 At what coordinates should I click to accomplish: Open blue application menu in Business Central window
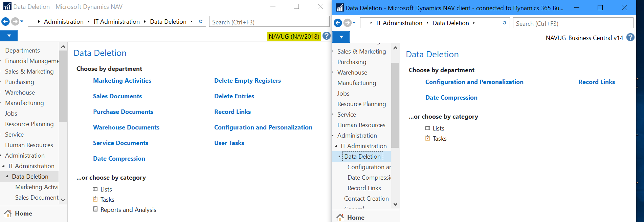coord(341,37)
